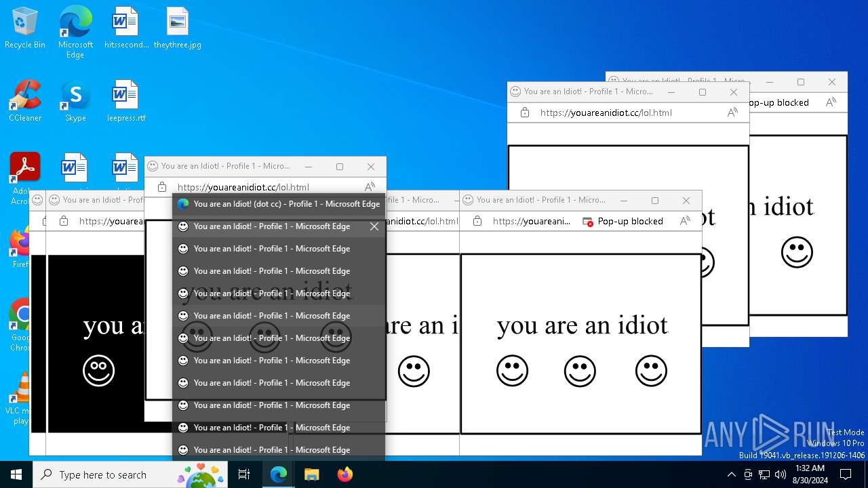Launch Firefox from the taskbar

pos(344,474)
